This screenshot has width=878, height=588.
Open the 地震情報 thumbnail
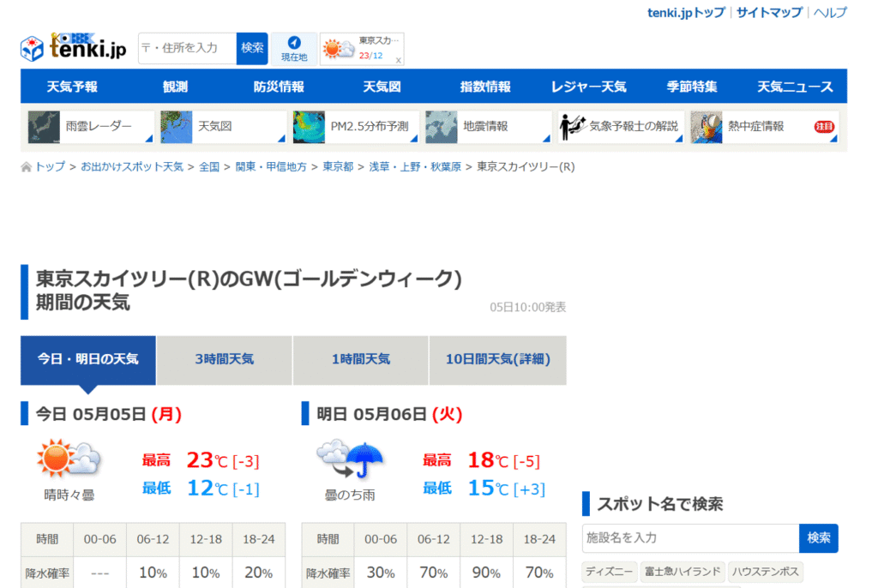coord(442,127)
